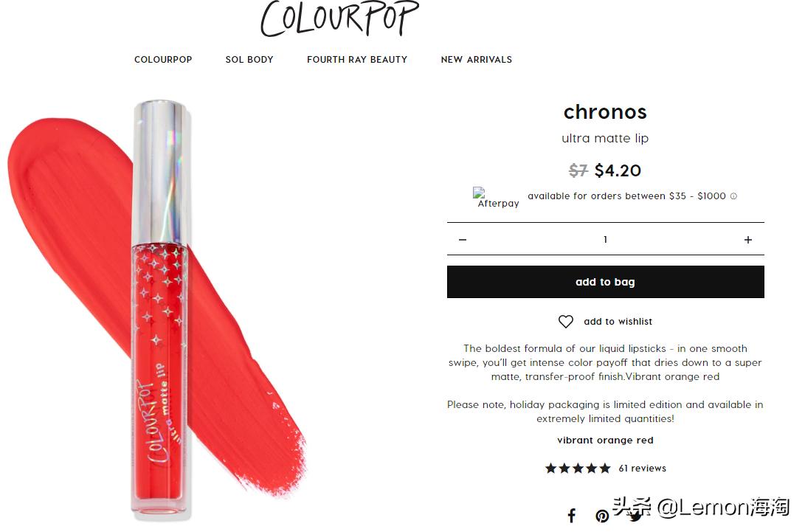Share product on Pinterest icon
805x532 pixels.
[601, 516]
